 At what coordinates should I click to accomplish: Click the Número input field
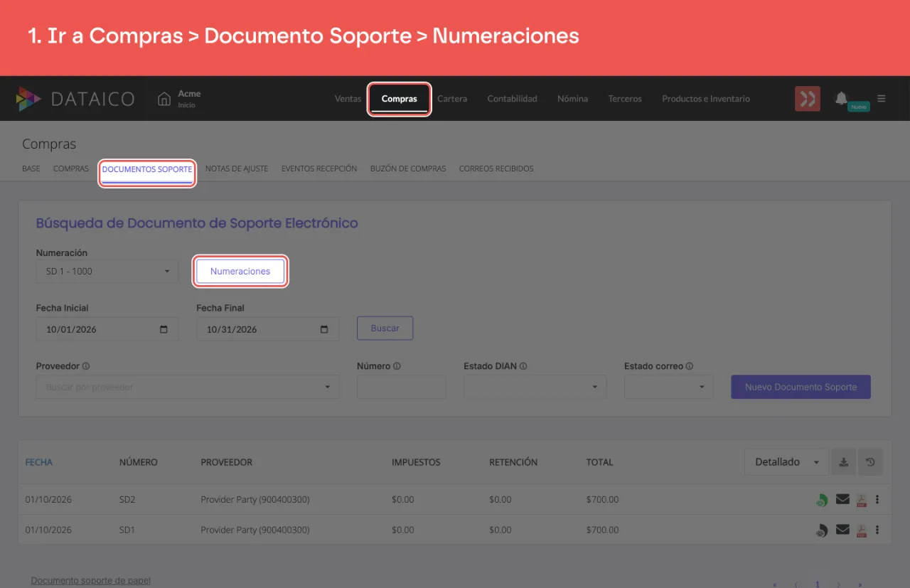[401, 387]
